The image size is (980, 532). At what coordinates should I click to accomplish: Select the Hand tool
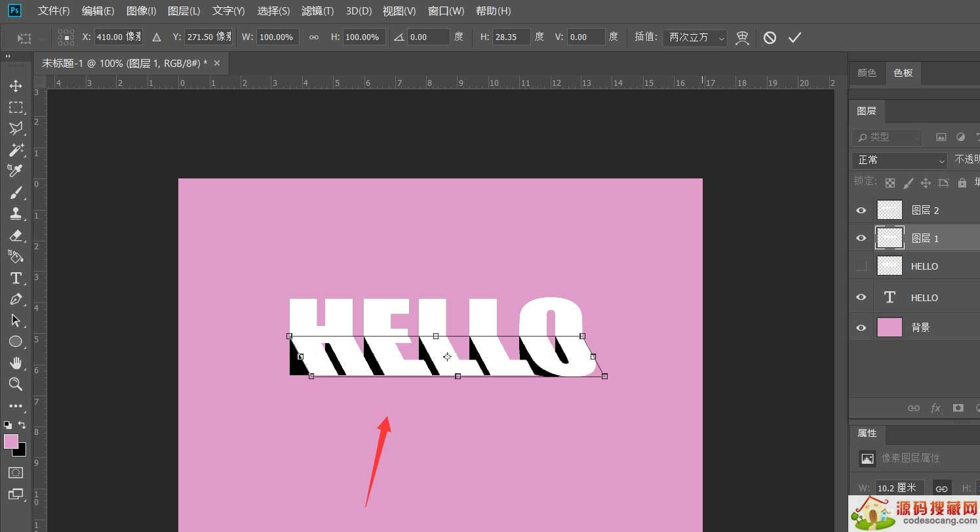pos(16,363)
